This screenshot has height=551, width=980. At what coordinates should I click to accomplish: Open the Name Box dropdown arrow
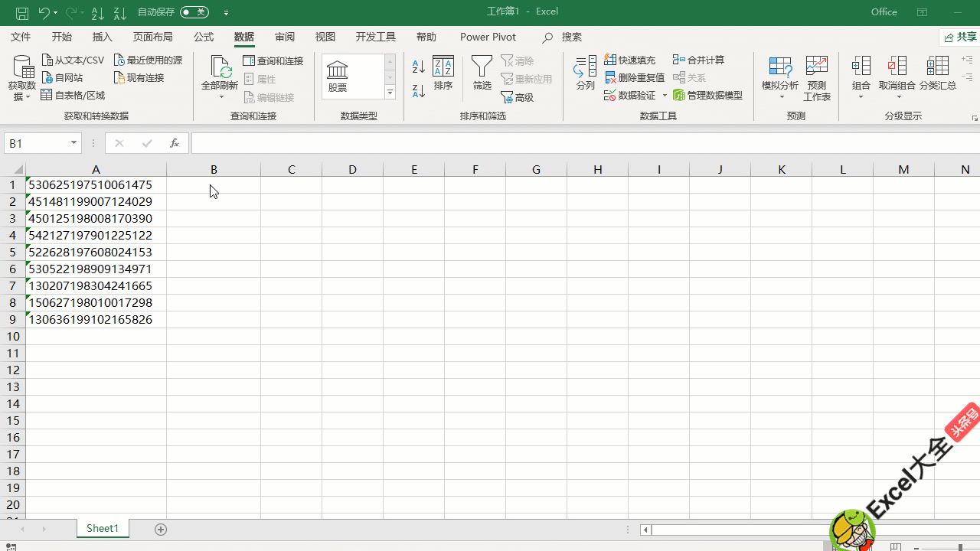74,143
